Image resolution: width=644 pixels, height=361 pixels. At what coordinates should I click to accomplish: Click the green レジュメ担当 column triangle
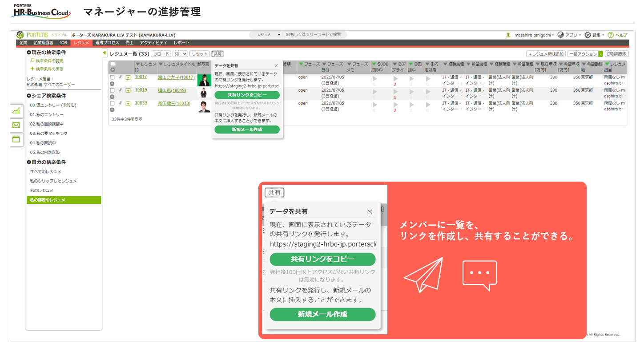point(607,65)
